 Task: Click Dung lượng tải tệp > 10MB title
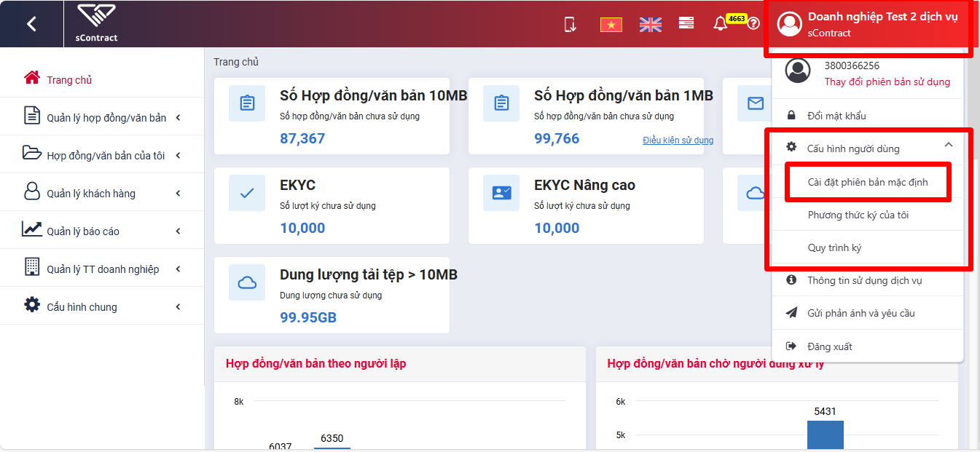(369, 274)
